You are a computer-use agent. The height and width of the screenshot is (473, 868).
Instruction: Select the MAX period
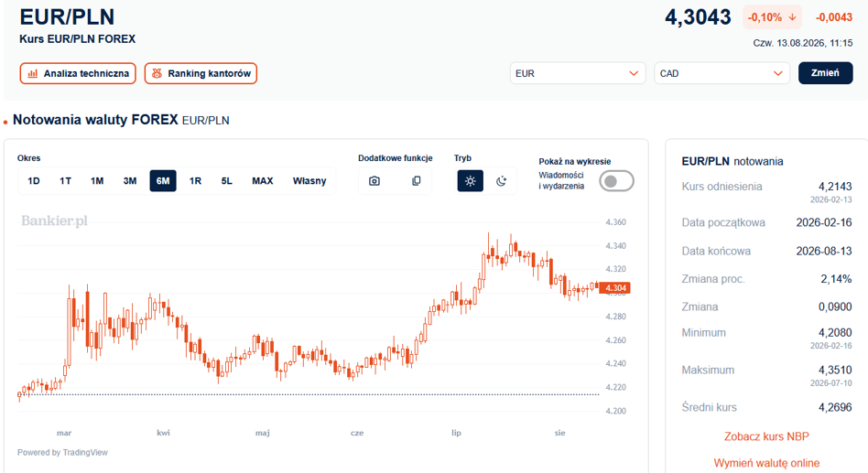tap(263, 181)
